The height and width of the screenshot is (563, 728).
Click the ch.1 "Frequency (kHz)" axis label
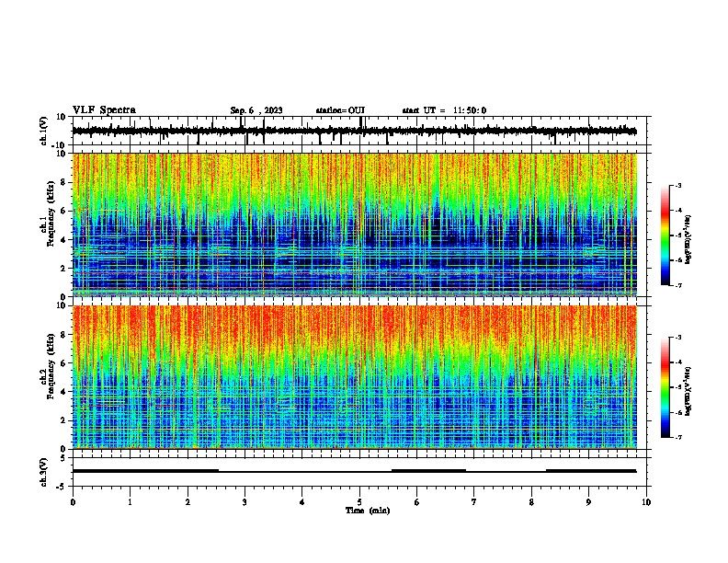pos(51,213)
